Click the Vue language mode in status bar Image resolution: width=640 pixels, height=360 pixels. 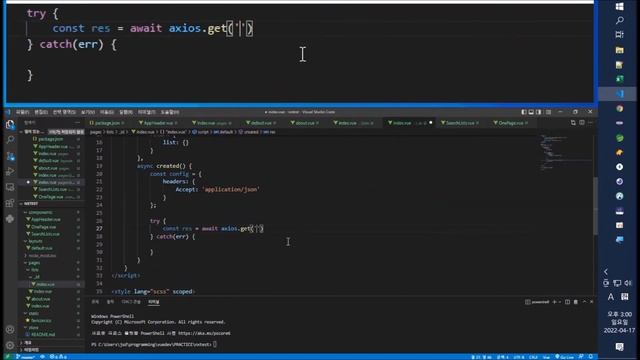[x=546, y=357]
